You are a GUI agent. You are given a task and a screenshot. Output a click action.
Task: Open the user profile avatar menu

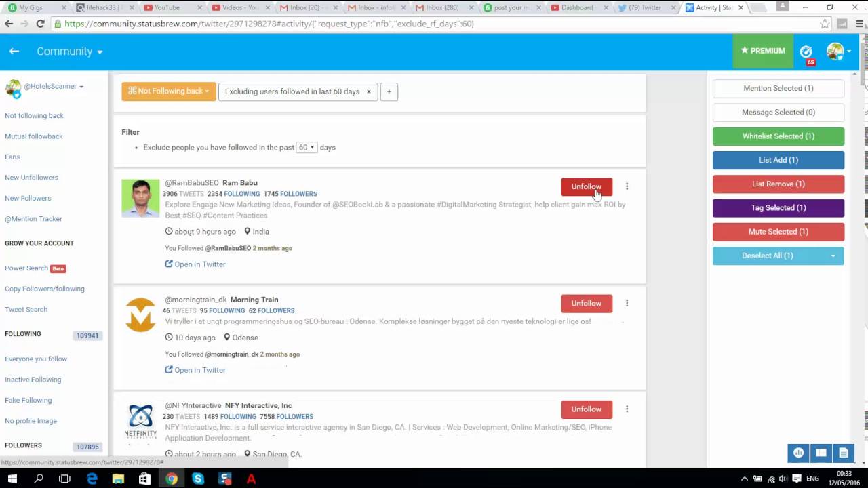838,52
